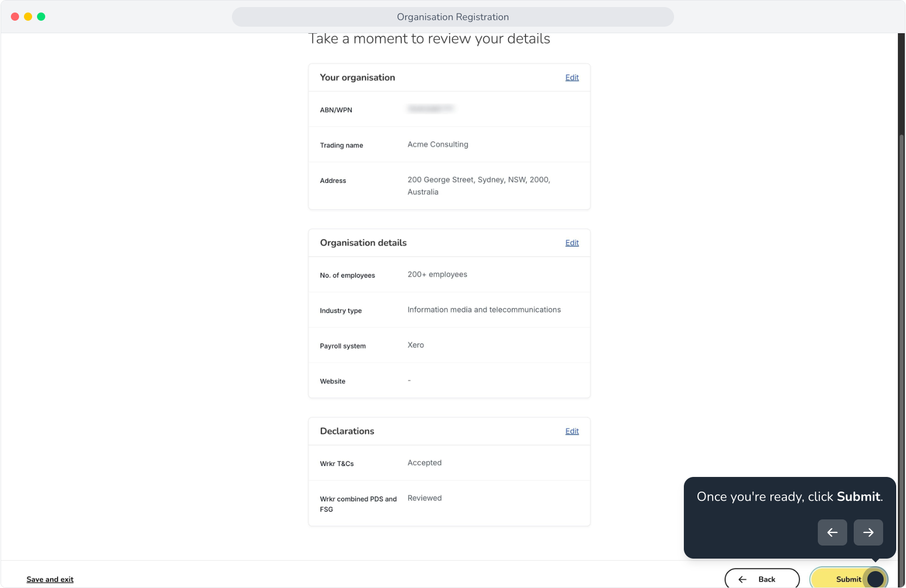This screenshot has height=588, width=906.
Task: Click the 200+ employees value
Action: tap(437, 274)
